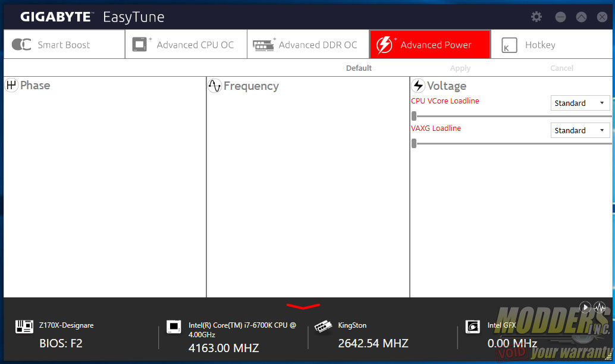Click the VAXG Loadline slider handle
The width and height of the screenshot is (615, 364).
[414, 143]
